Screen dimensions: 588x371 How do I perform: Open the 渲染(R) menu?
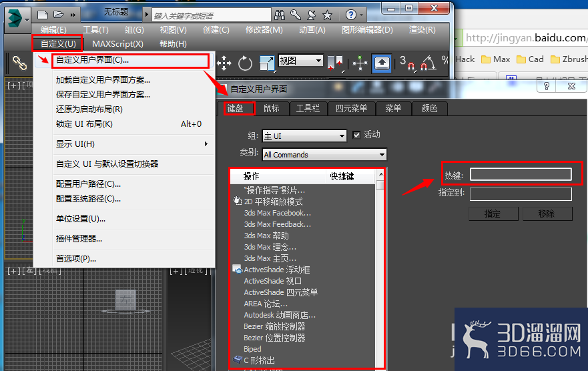click(x=422, y=29)
